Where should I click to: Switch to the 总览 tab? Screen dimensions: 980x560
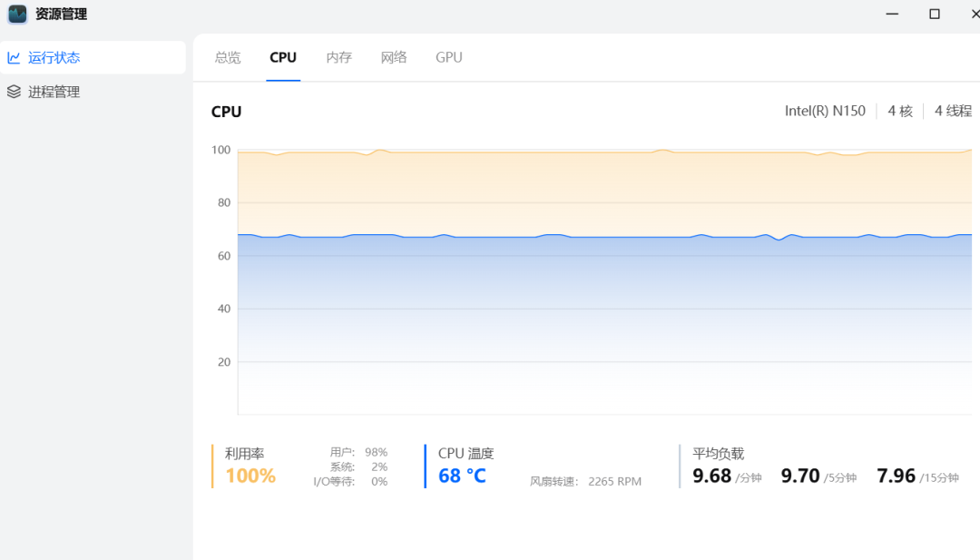pos(228,57)
